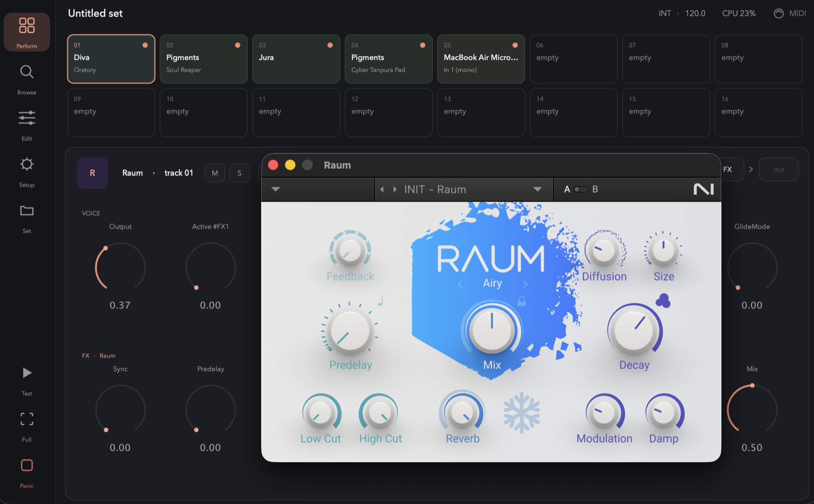The width and height of the screenshot is (814, 504).
Task: Open the left menu arrow in Raum header
Action: coord(276,189)
